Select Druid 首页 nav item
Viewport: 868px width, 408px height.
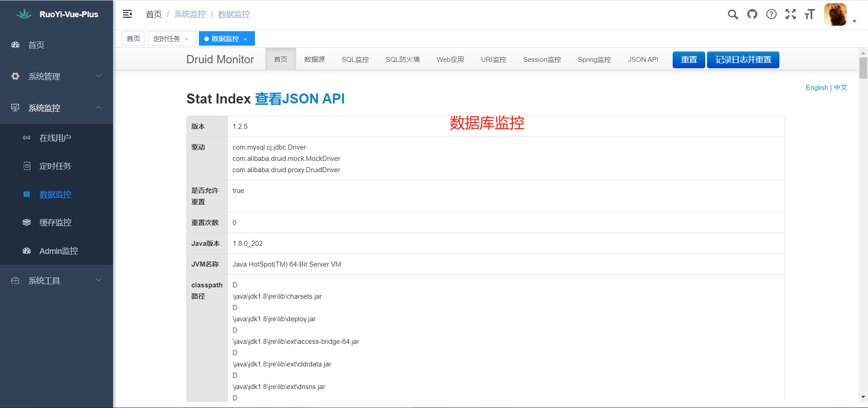point(281,59)
